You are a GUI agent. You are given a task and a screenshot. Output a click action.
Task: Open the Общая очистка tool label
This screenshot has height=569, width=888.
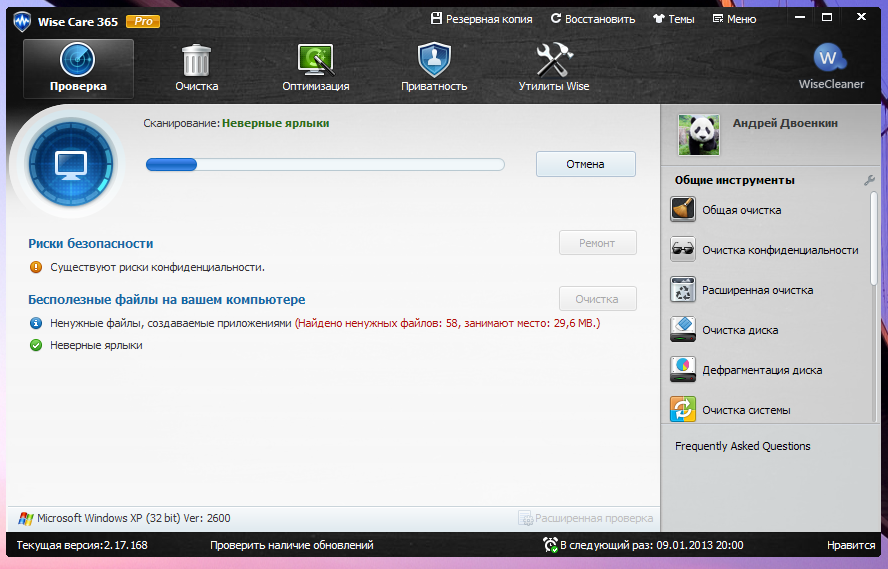pos(742,210)
